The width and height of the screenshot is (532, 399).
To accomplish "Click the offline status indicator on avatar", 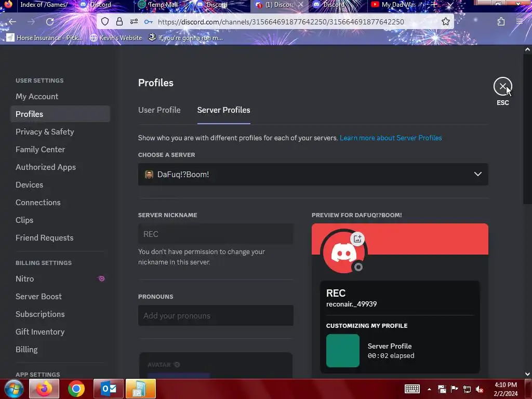I will click(x=358, y=267).
